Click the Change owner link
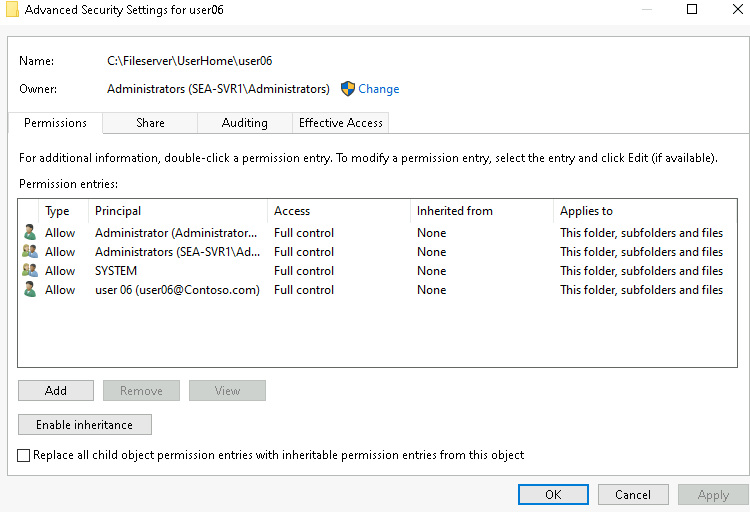750x512 pixels. (378, 89)
